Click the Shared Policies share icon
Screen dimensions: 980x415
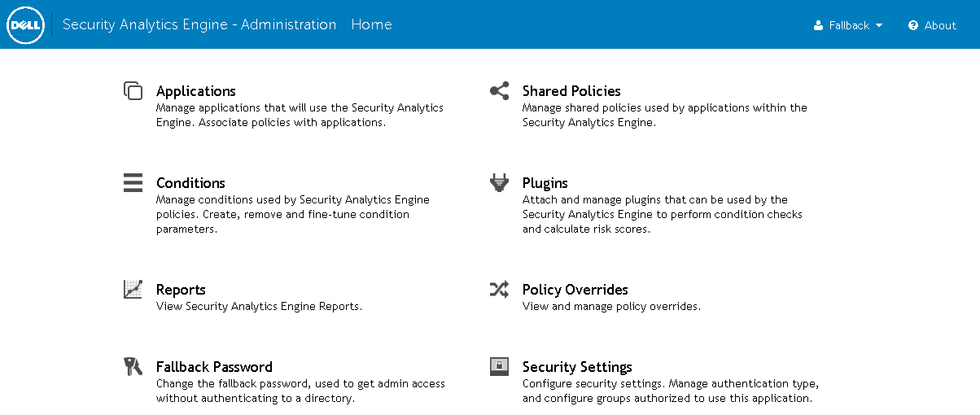tap(500, 91)
